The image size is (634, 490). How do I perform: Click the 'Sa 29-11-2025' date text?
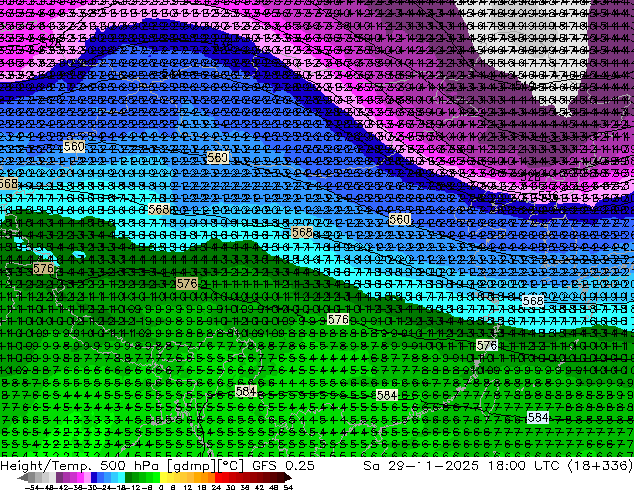coord(421,465)
